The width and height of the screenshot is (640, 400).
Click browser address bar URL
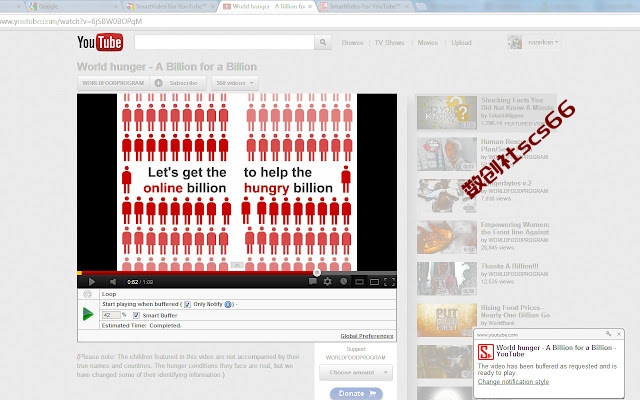tap(71, 21)
